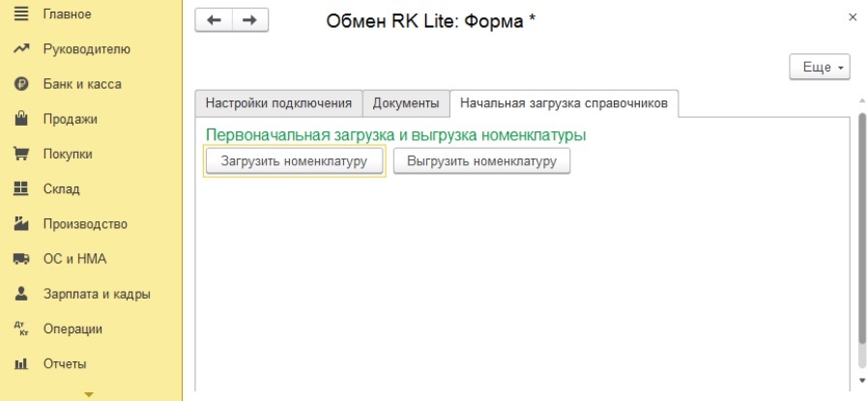Navigate back with the left arrow button

[214, 20]
